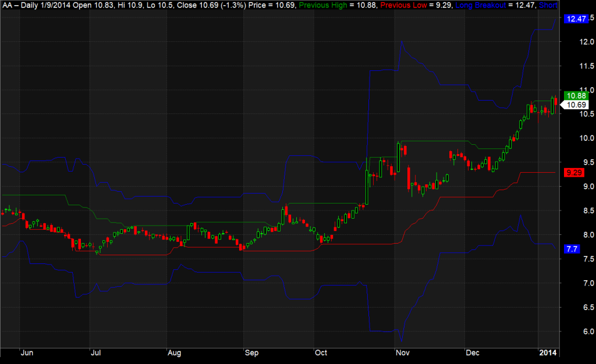Click the latest green candlestick near 2014

[553, 105]
